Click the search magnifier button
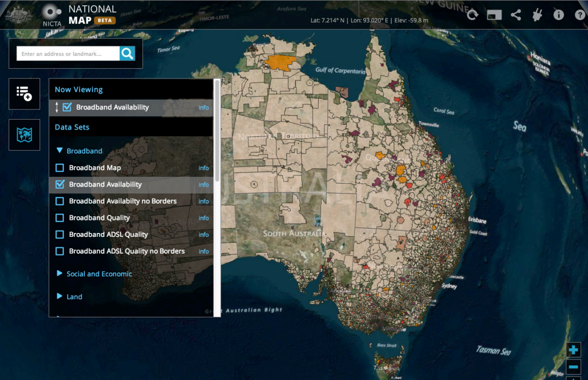The image size is (588, 380). pyautogui.click(x=127, y=53)
